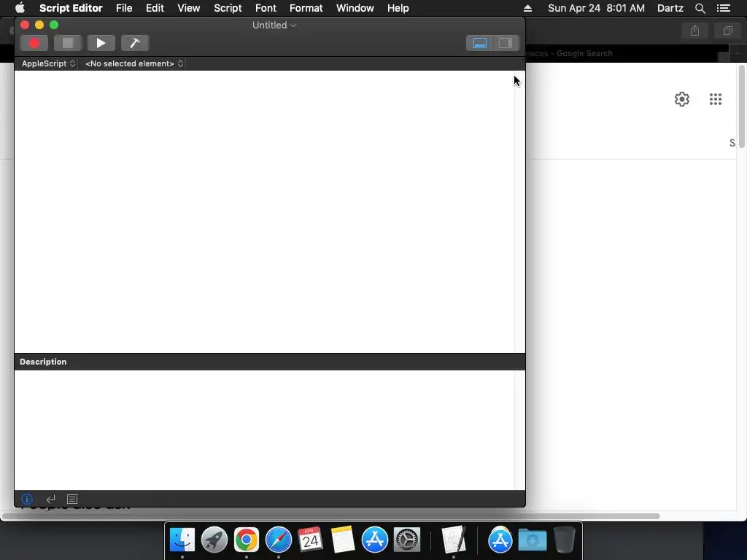
Task: Open Google apps grid in Safari
Action: (x=715, y=99)
